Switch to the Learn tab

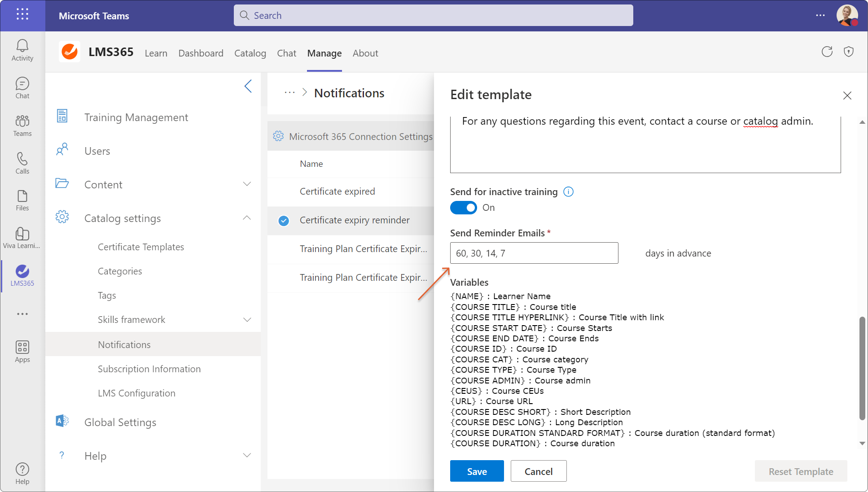(156, 53)
